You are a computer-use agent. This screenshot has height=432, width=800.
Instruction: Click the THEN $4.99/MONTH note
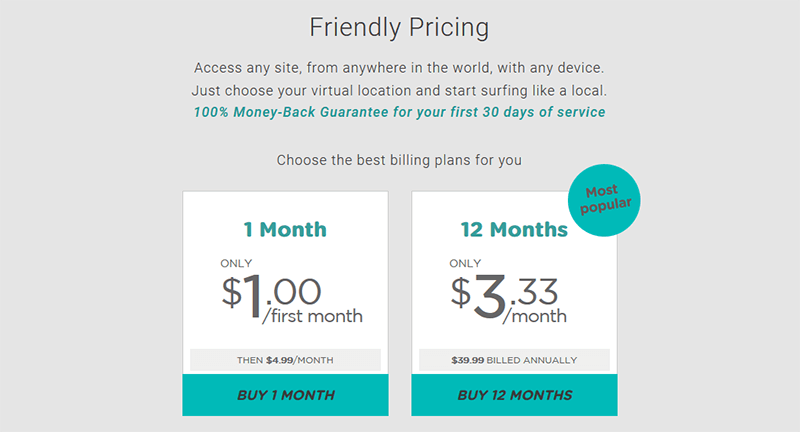coord(285,360)
